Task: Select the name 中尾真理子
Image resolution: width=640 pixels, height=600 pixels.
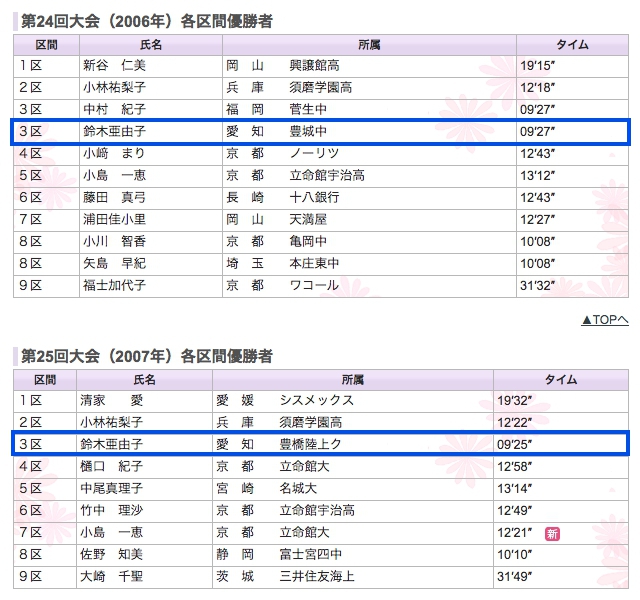Action: (111, 489)
